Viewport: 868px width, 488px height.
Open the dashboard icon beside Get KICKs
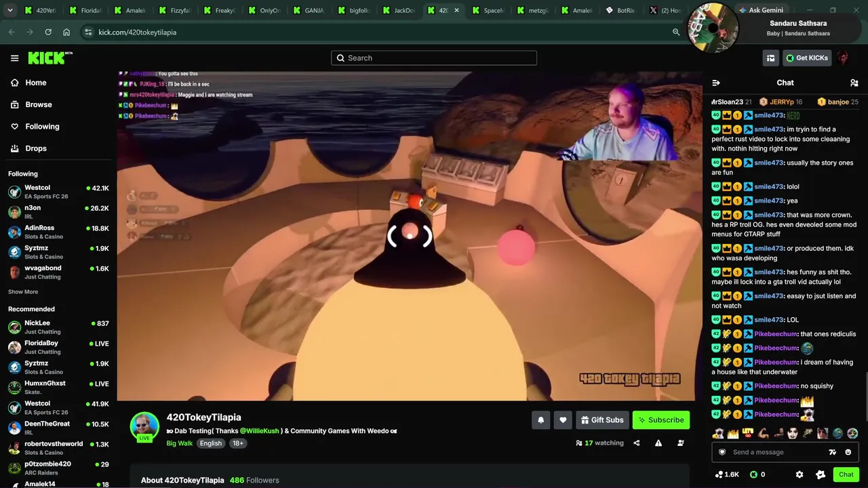tap(770, 58)
